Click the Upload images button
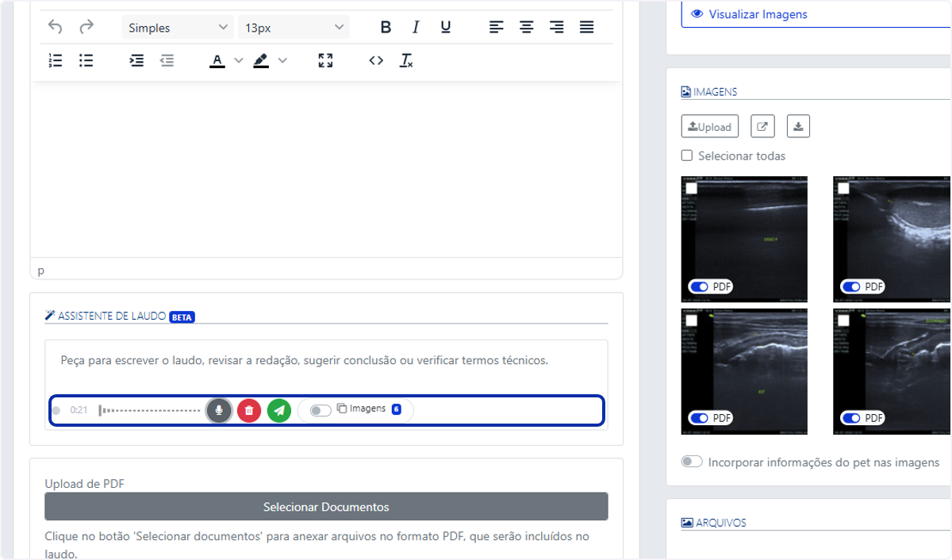 710,126
